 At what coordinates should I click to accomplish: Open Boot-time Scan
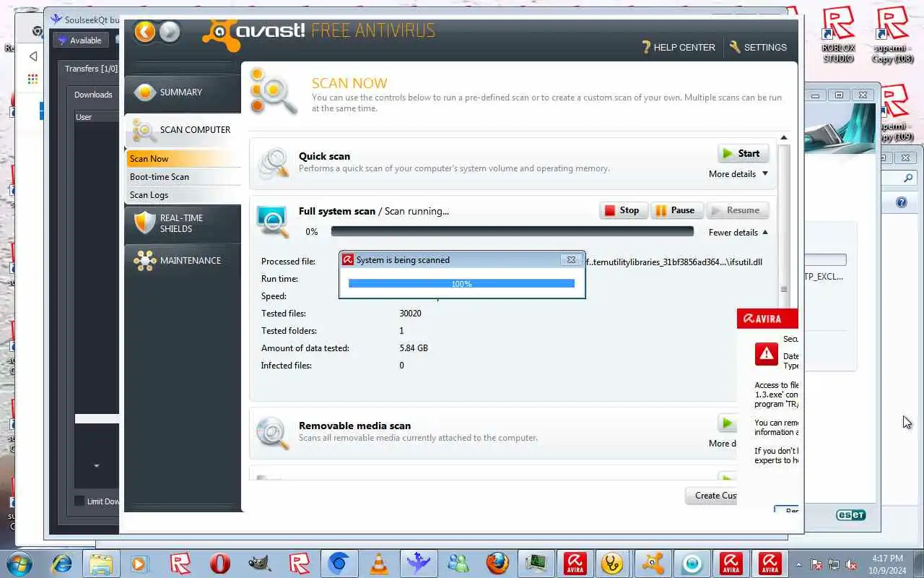click(183, 177)
